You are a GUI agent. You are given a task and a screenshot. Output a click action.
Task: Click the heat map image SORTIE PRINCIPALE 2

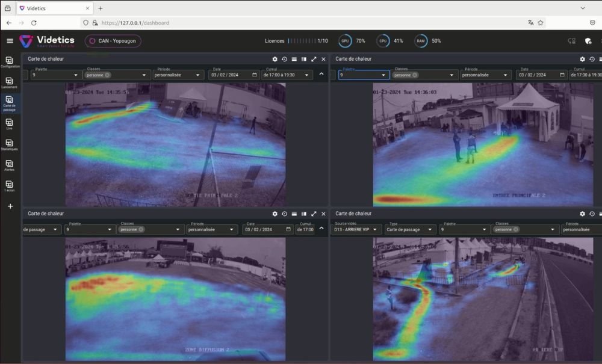[175, 145]
